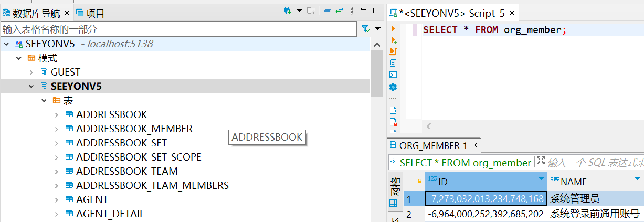Viewport: 644px width, 222px height.
Task: Open the ID column filter dropdown
Action: [x=542, y=179]
